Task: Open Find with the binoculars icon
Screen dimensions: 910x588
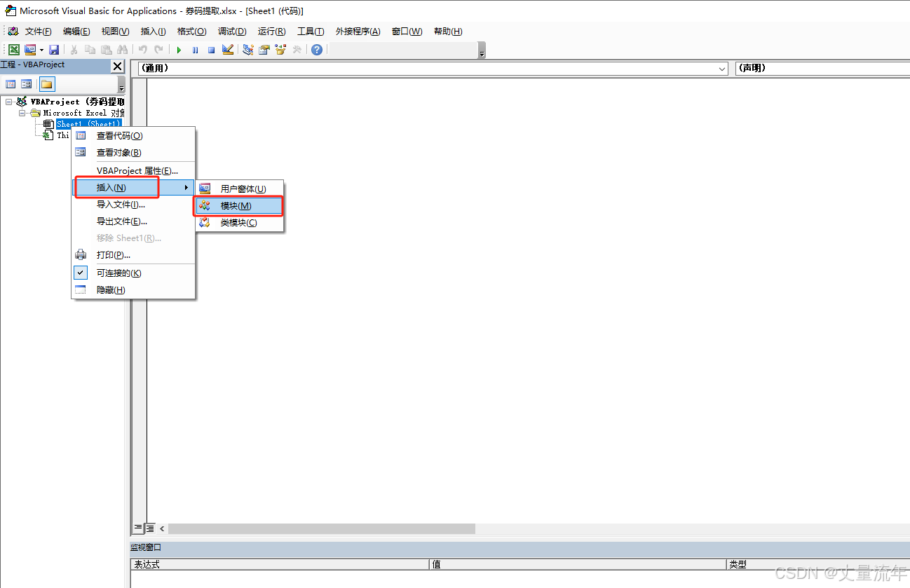Action: tap(123, 50)
